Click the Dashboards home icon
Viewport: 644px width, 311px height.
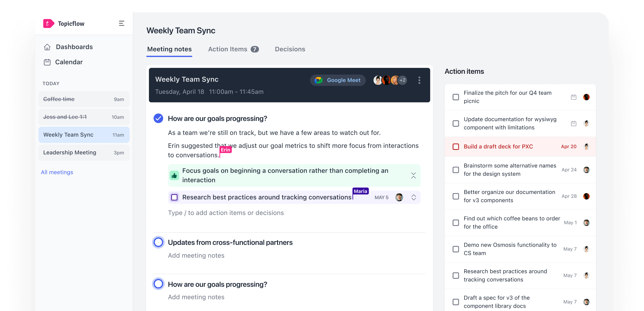pos(47,47)
